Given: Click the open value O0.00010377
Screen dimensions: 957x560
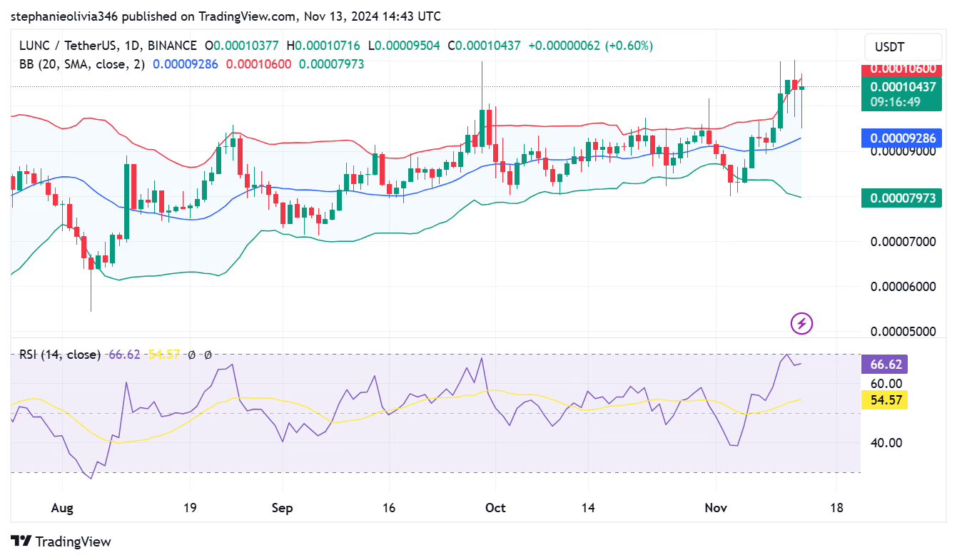Looking at the screenshot, I should 243,46.
